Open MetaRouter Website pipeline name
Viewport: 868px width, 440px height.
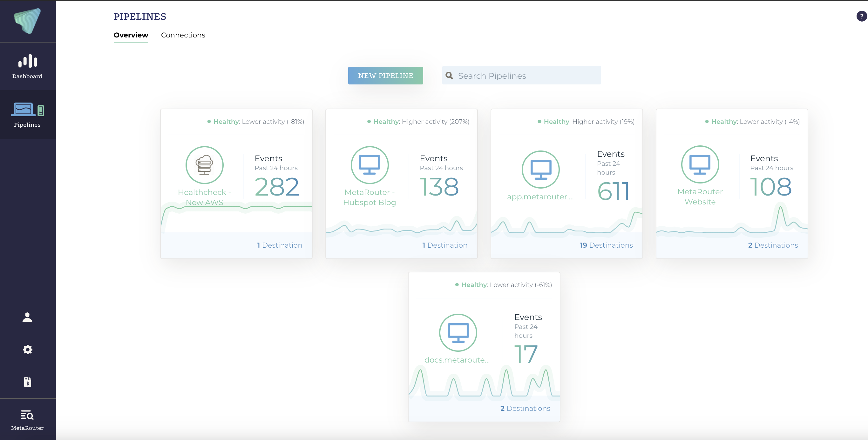(x=700, y=197)
